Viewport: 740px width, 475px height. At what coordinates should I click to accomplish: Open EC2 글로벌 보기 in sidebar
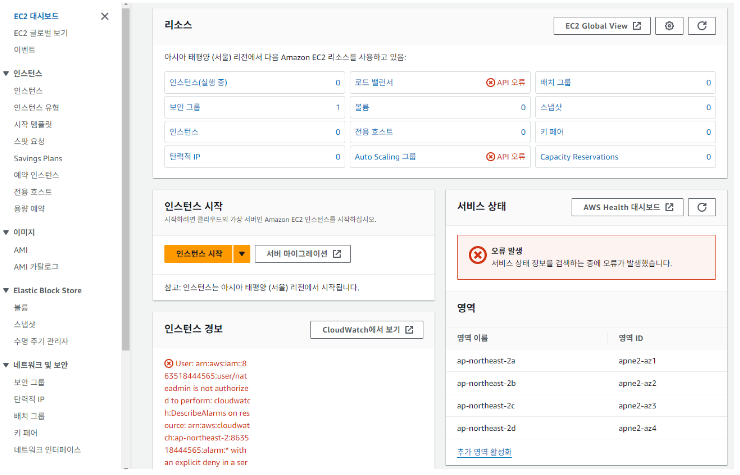41,33
